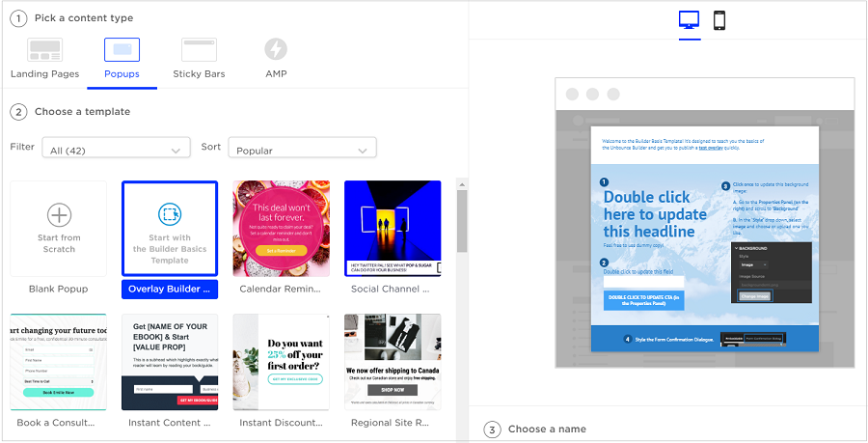This screenshot has height=443, width=868.
Task: Click the Choose a name heading
Action: (547, 429)
